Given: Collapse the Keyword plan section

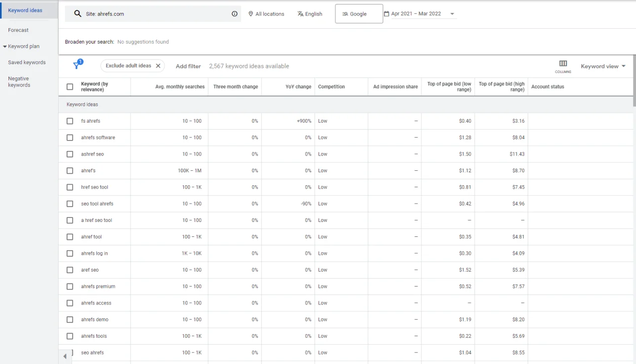Looking at the screenshot, I should pos(5,46).
